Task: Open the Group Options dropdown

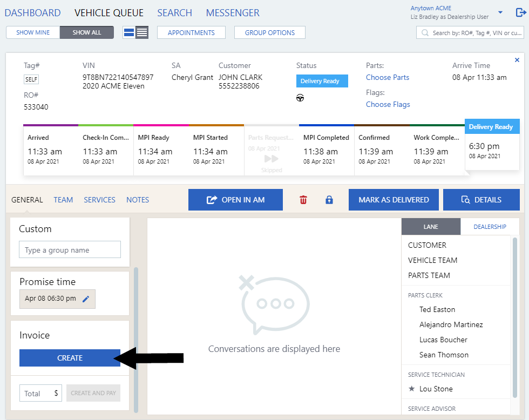Action: pos(269,32)
